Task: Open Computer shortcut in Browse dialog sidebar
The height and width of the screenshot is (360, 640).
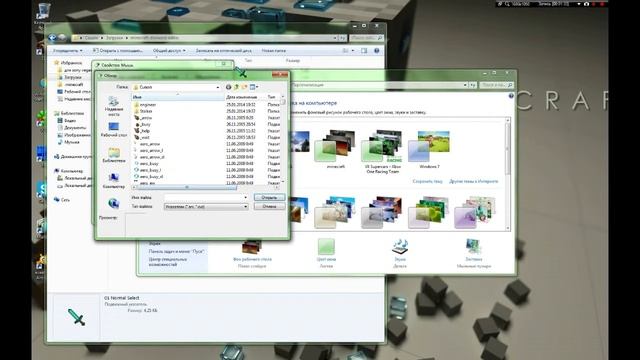Action: (x=113, y=181)
